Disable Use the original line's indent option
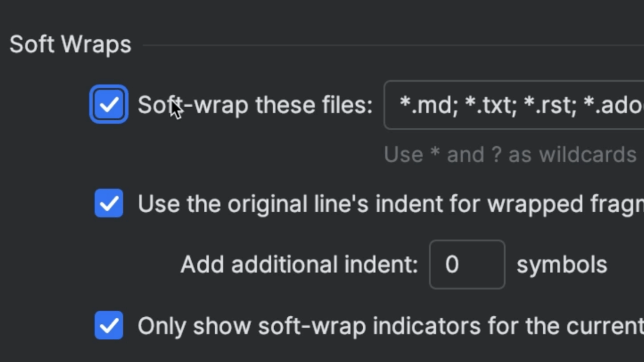The width and height of the screenshot is (644, 362). click(x=109, y=204)
